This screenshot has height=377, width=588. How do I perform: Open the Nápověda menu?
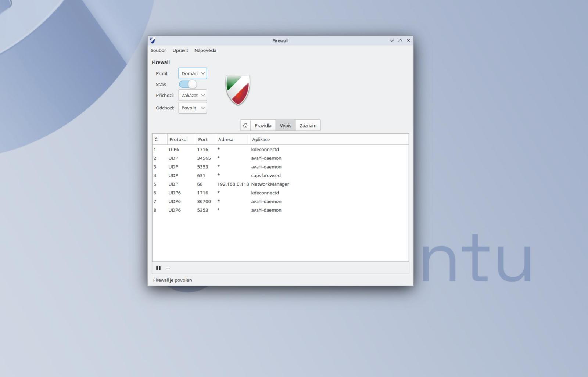205,50
